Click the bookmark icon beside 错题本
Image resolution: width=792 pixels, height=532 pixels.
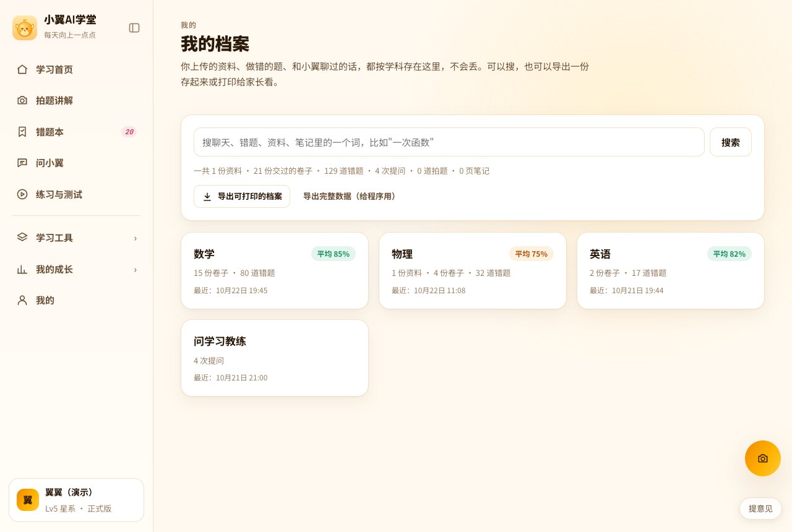click(22, 132)
